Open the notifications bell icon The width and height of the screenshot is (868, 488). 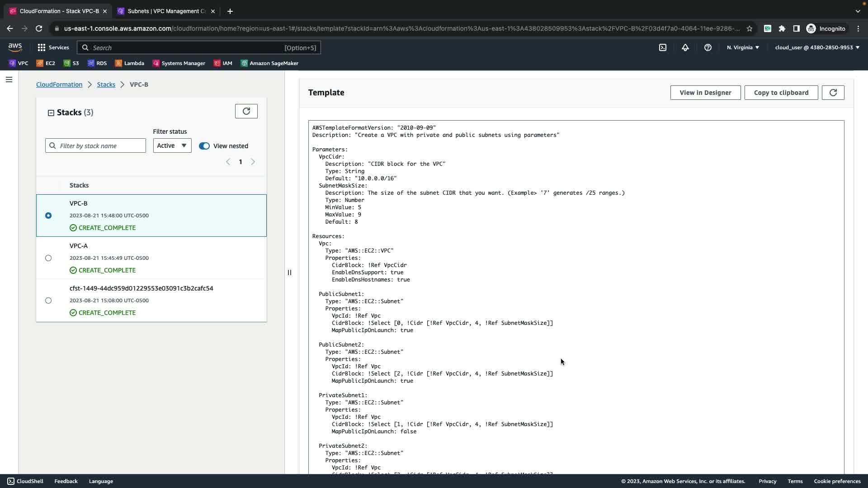(685, 47)
